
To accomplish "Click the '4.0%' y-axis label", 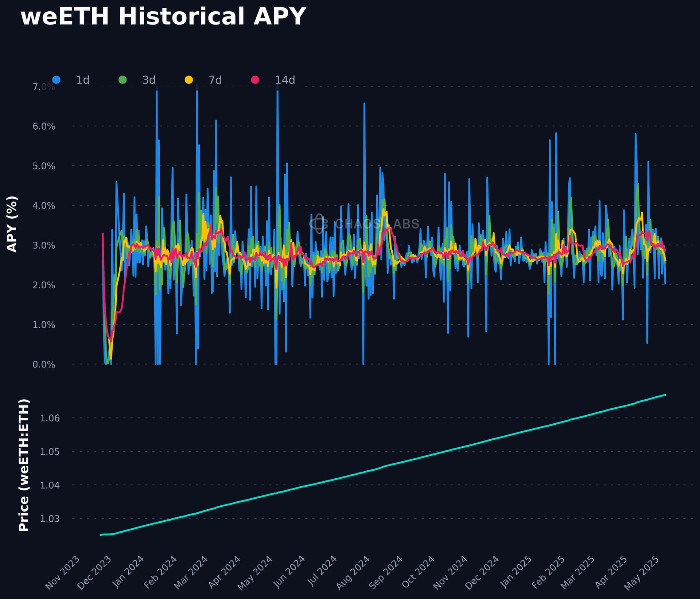I will pos(44,206).
